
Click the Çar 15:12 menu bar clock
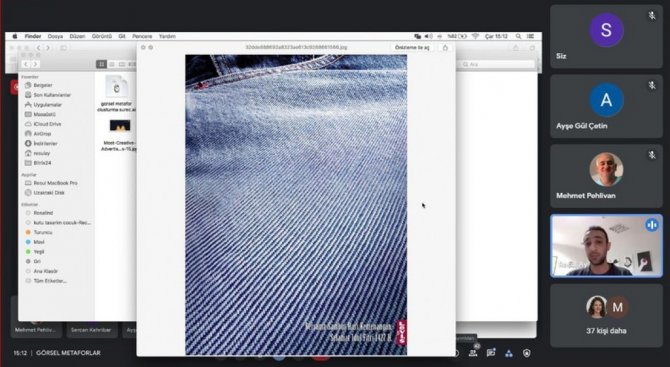click(x=496, y=36)
